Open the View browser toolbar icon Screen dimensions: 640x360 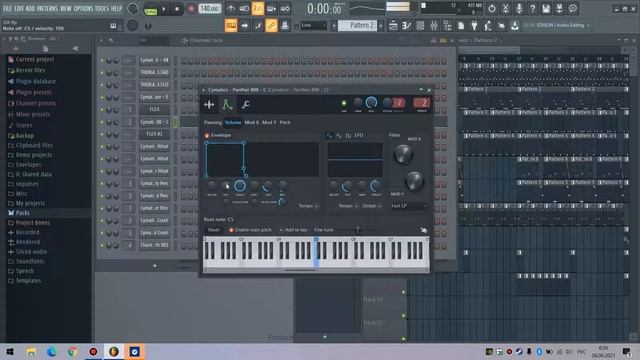coord(447,26)
